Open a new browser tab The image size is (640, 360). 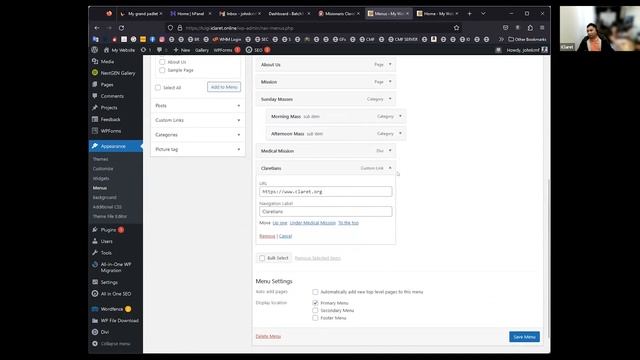point(469,13)
